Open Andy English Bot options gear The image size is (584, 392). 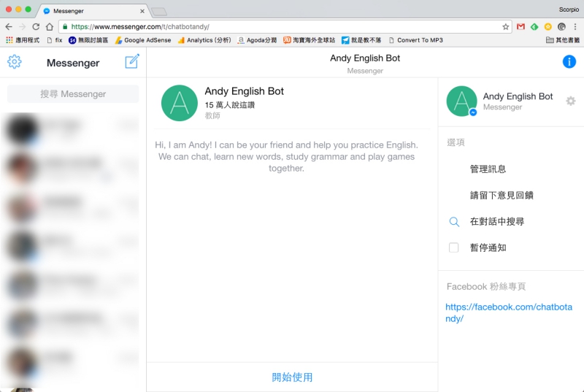(x=571, y=101)
